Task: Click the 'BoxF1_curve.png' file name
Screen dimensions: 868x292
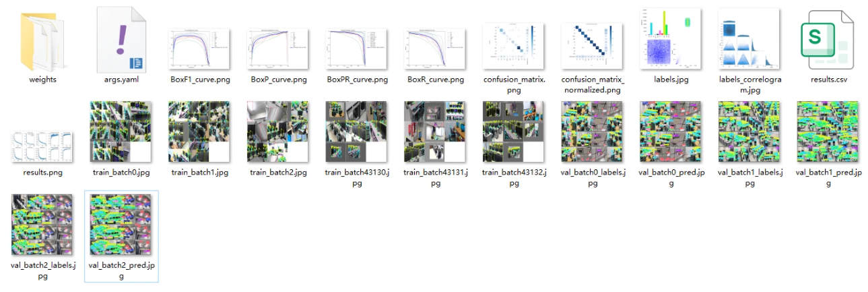Action: pos(200,80)
